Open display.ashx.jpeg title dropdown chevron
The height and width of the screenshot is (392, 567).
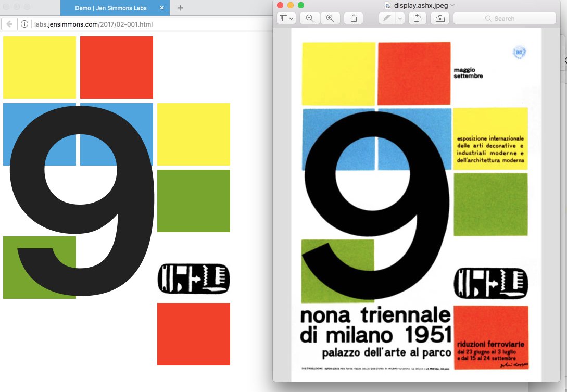(x=452, y=5)
